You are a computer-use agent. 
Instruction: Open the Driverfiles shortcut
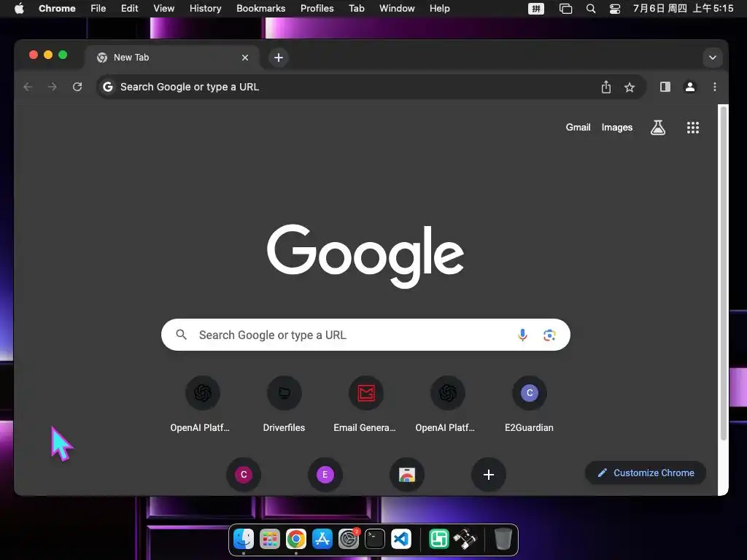tap(284, 402)
